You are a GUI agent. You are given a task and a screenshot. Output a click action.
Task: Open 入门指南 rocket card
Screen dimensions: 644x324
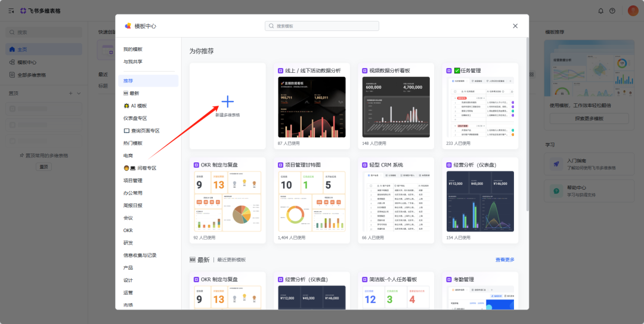click(556, 164)
